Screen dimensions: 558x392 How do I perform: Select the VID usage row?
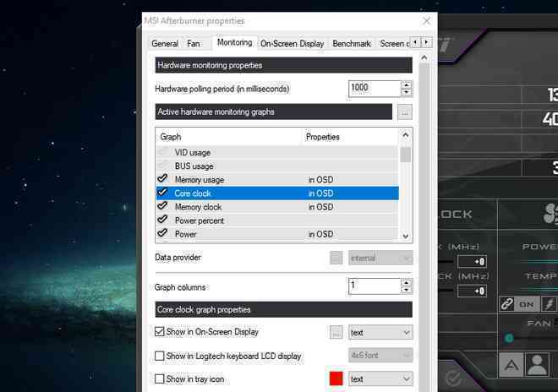277,152
